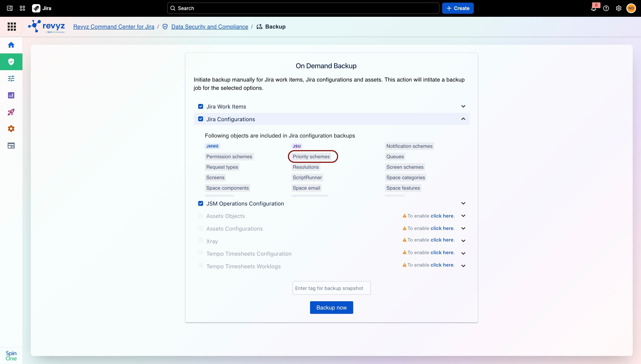The height and width of the screenshot is (364, 641).
Task: Click 'click here' for Tempo Timesheets Worklogs
Action: pyautogui.click(x=442, y=265)
